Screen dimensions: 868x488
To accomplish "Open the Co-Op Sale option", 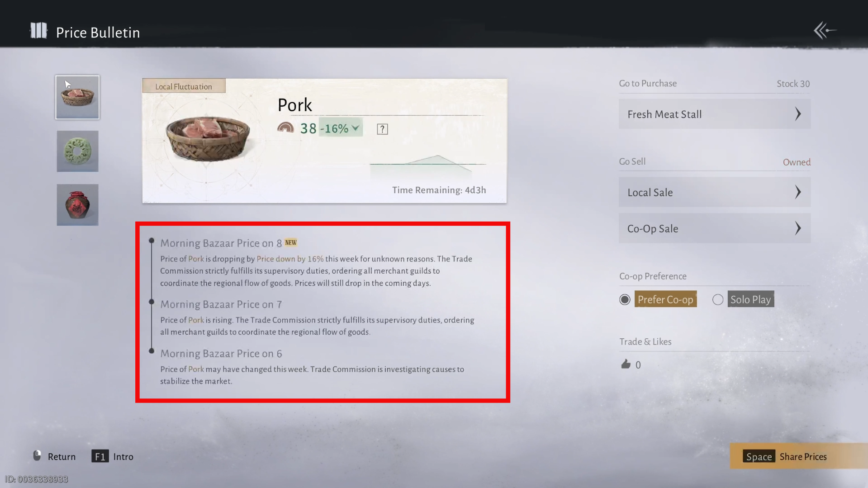I will click(x=715, y=228).
